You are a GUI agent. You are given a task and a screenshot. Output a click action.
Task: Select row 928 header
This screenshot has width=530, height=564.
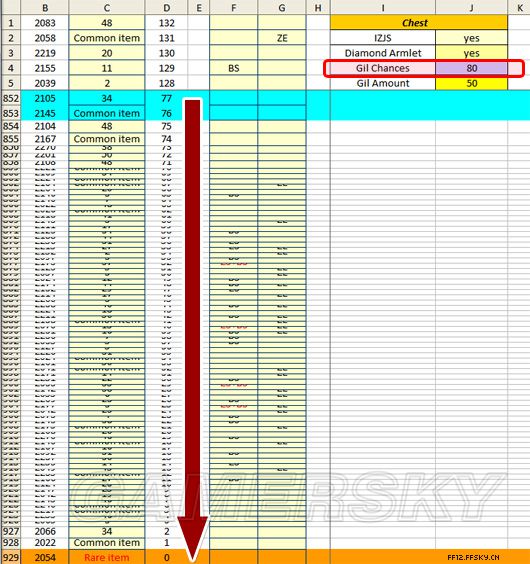click(x=11, y=543)
